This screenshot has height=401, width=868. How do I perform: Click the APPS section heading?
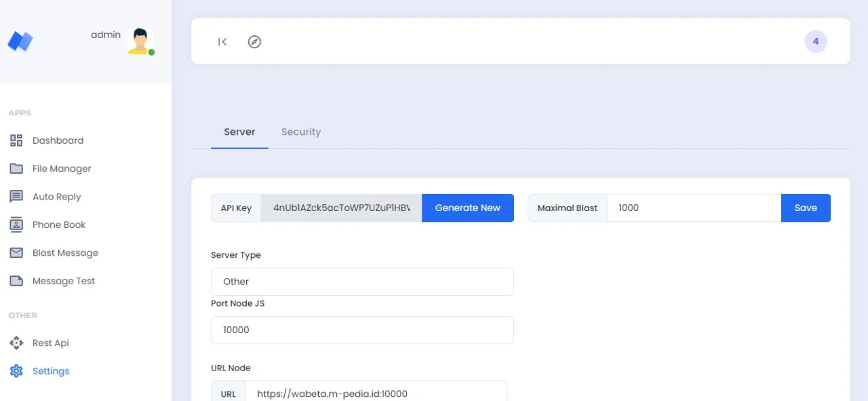[x=20, y=113]
